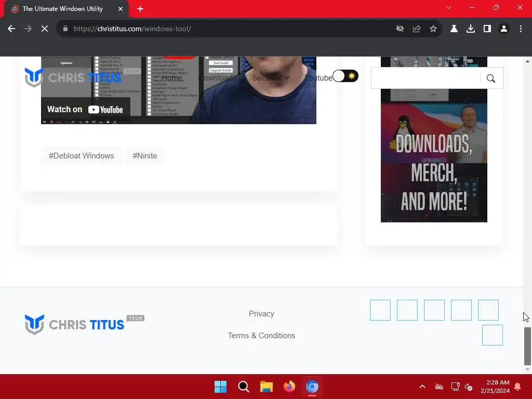Show hidden system tray icons
532x399 pixels.
(x=422, y=387)
